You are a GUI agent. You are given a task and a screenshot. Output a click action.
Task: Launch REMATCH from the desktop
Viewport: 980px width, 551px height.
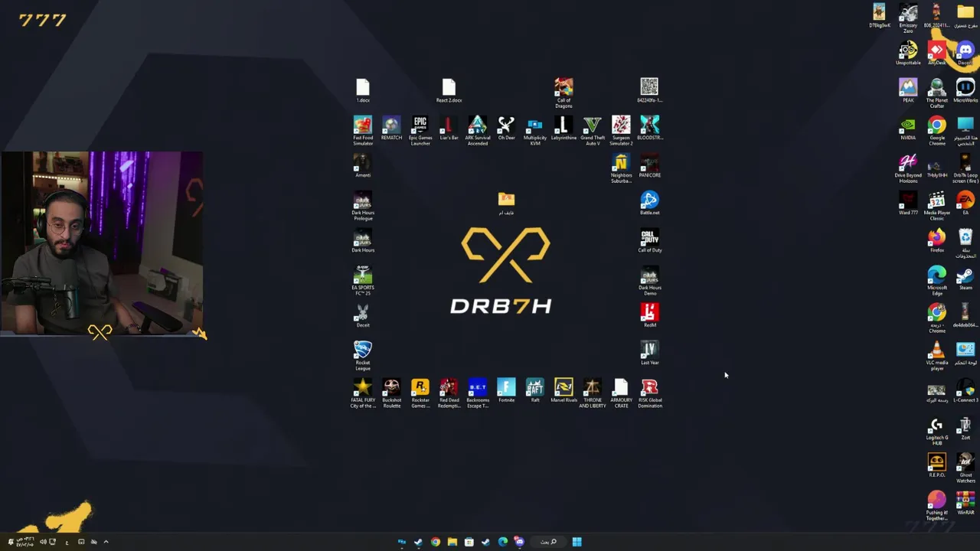[391, 128]
